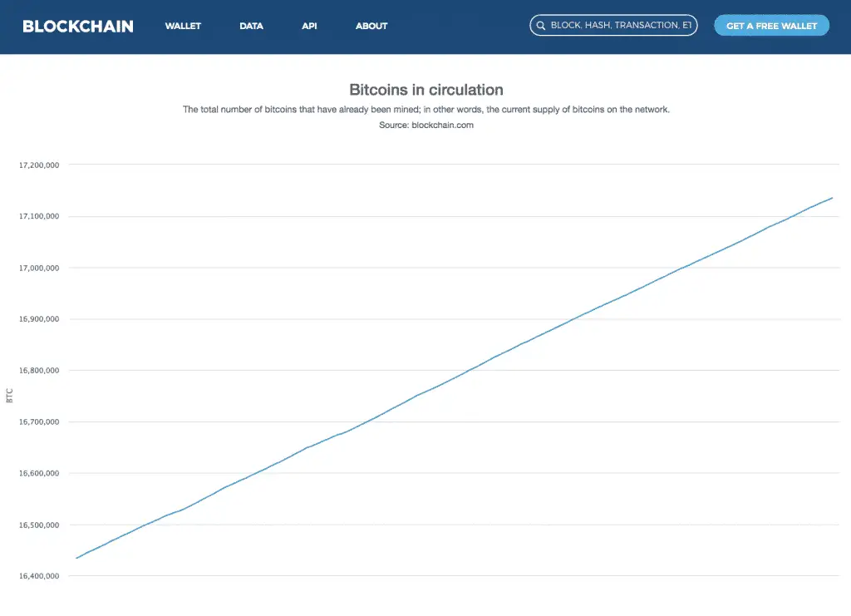Click the vertical BTC axis title
This screenshot has height=616, width=851.
[x=10, y=396]
